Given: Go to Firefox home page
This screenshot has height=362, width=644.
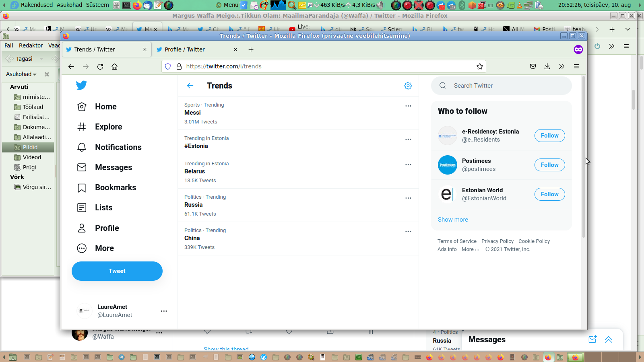Looking at the screenshot, I should (115, 66).
